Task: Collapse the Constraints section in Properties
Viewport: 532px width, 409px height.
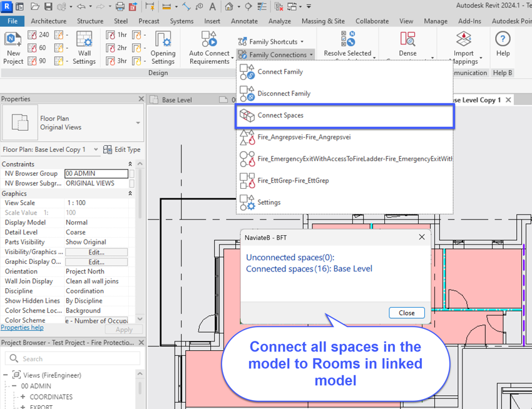Action: [130, 164]
